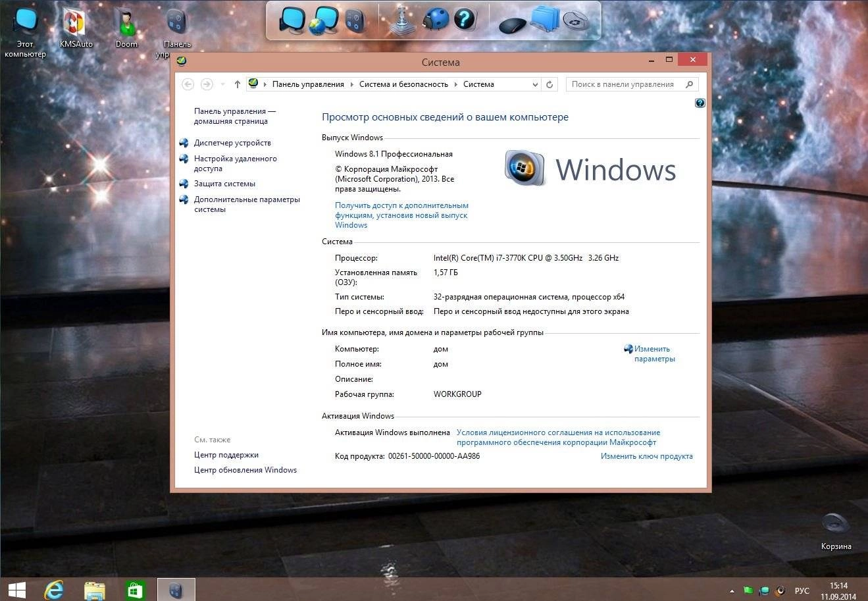Open Диспетчер устройств

pos(232,143)
